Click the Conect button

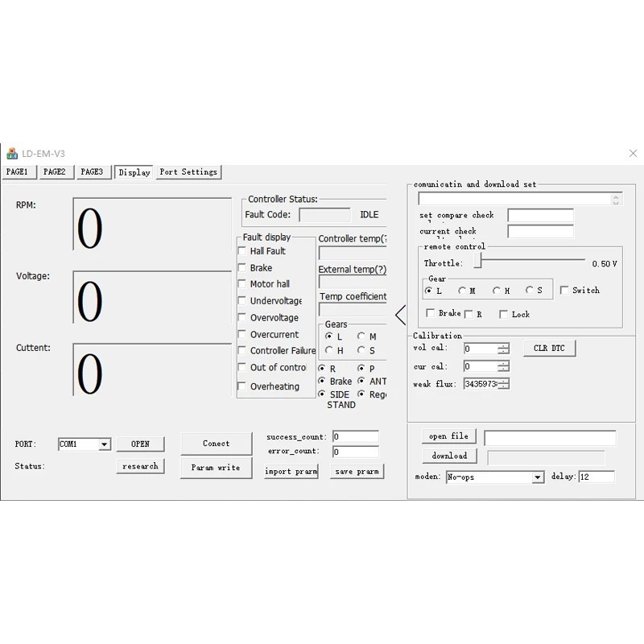(216, 442)
